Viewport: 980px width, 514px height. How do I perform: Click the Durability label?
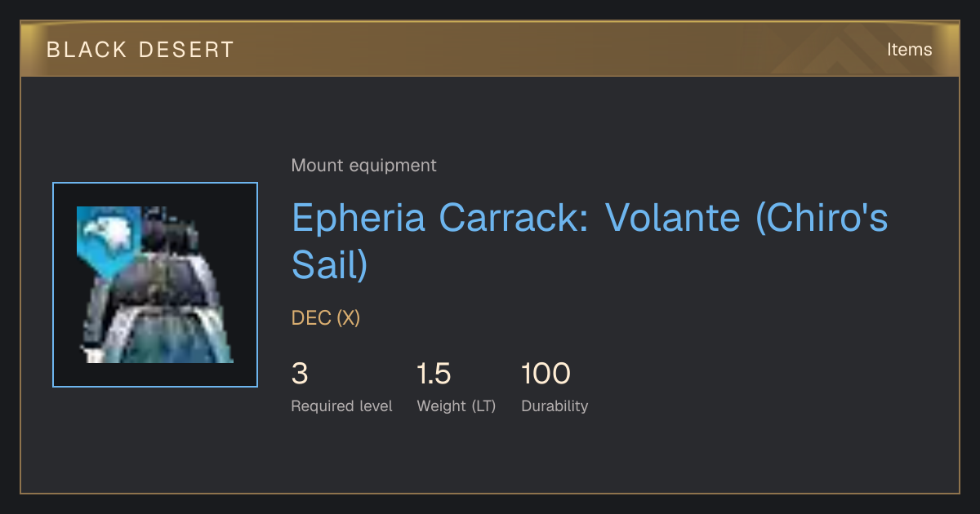(x=555, y=405)
